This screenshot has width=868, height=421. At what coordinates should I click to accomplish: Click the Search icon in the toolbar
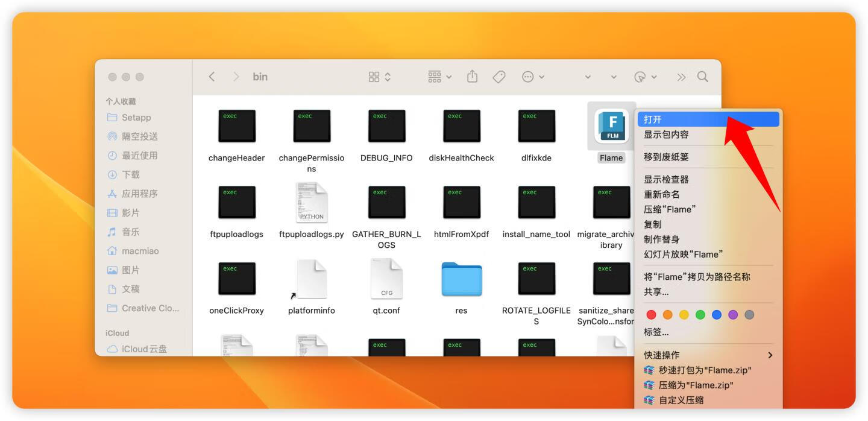[x=702, y=77]
